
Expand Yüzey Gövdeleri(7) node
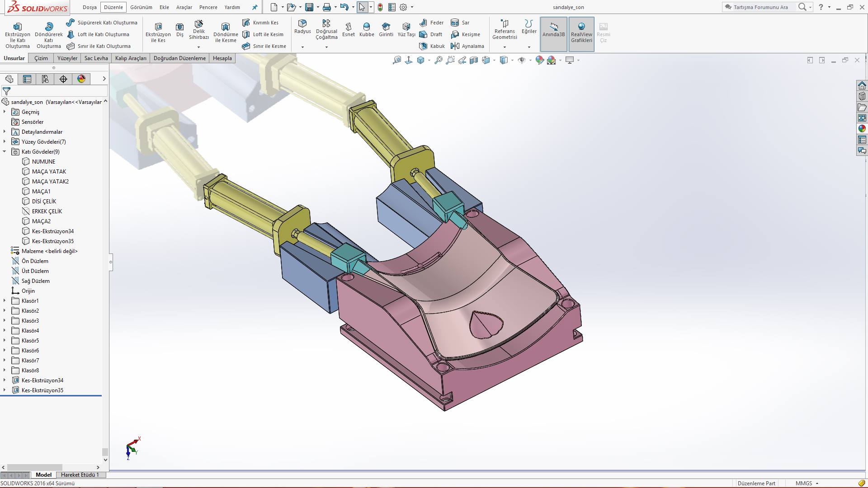pyautogui.click(x=5, y=141)
